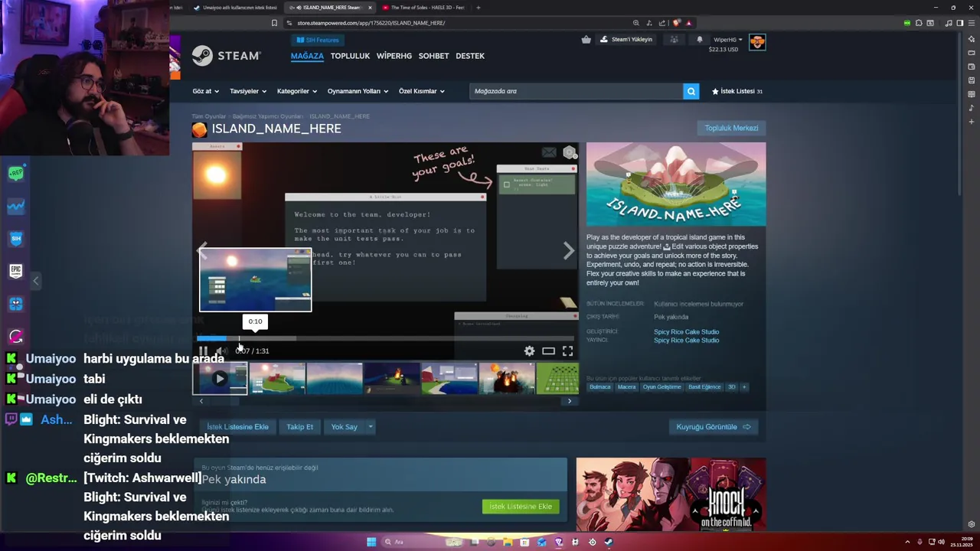980x551 pixels.
Task: Close the ISLAND_NAME_HERE browser tab
Action: pyautogui.click(x=370, y=8)
